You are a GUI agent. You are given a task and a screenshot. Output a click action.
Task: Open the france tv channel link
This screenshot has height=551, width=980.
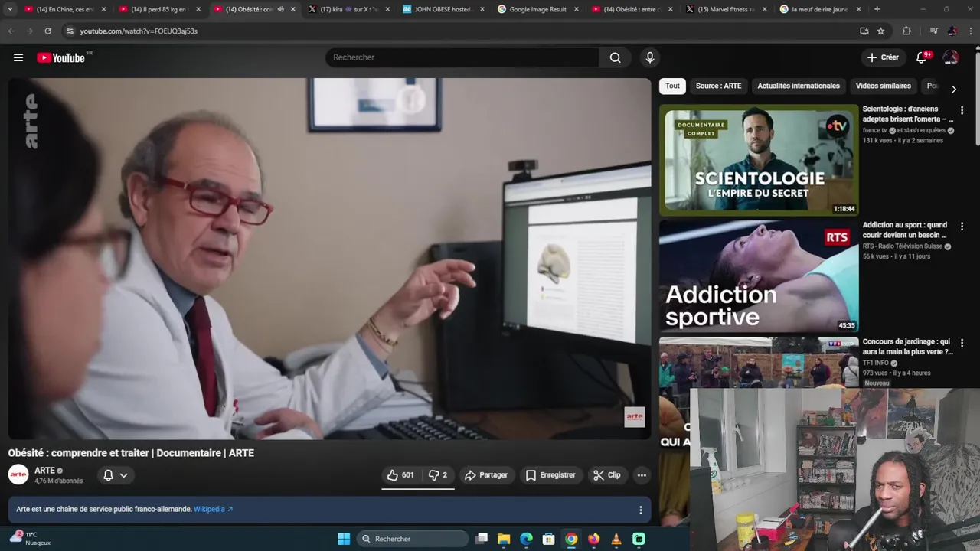(x=874, y=131)
